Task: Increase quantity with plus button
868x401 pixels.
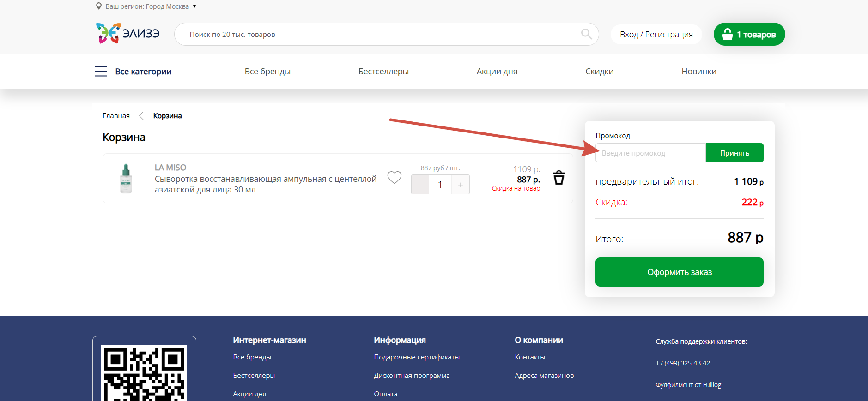Action: coord(461,185)
